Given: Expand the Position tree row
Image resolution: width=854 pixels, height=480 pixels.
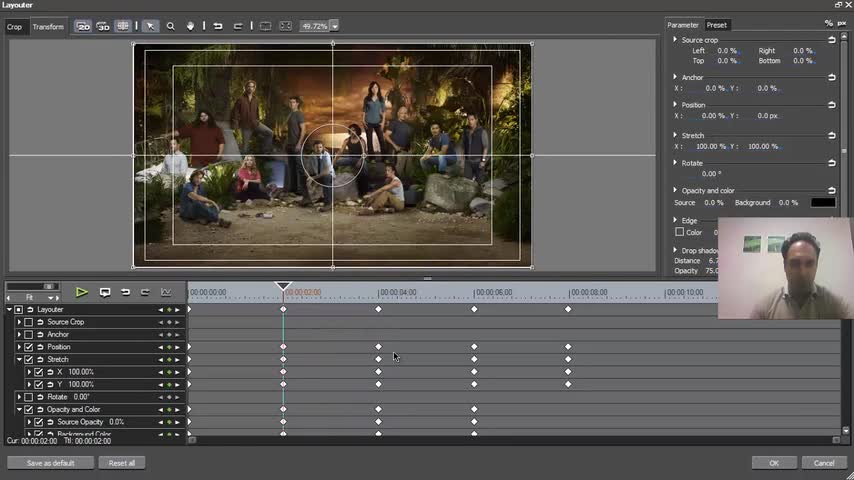Looking at the screenshot, I should [19, 347].
